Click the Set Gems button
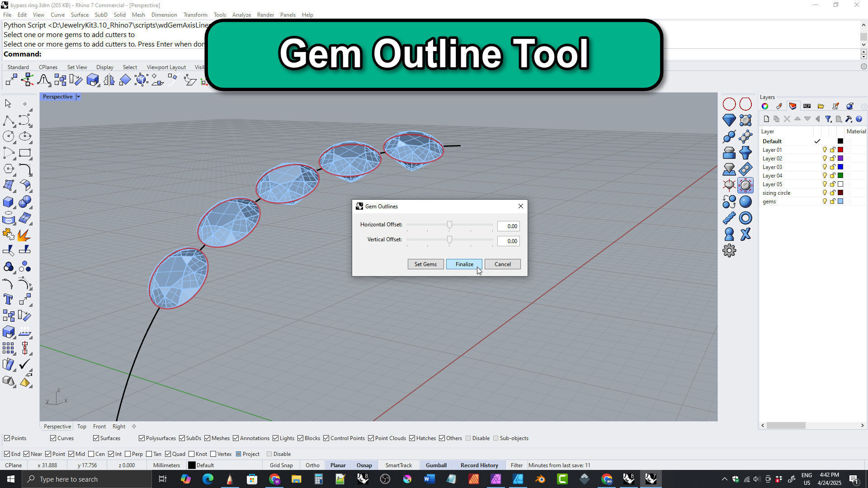 pos(425,264)
